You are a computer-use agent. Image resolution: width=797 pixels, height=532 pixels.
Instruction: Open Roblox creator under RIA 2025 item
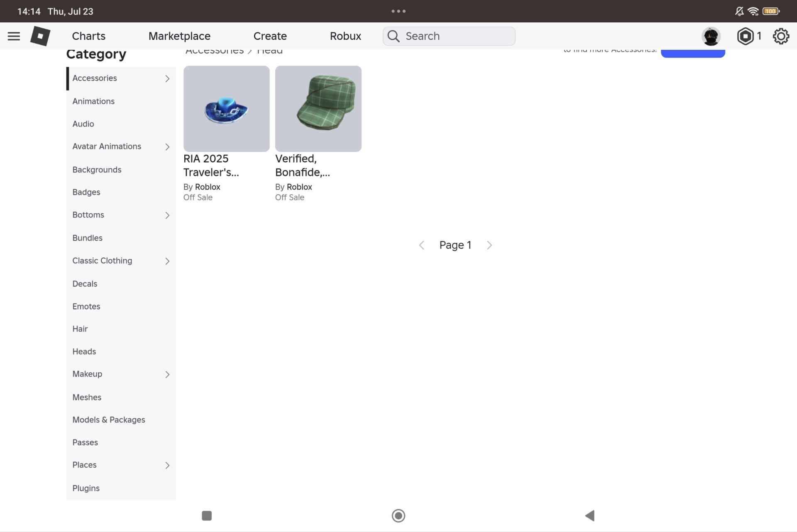pyautogui.click(x=208, y=187)
